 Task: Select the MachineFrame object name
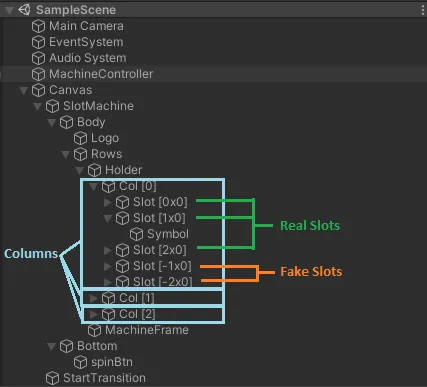coord(147,330)
